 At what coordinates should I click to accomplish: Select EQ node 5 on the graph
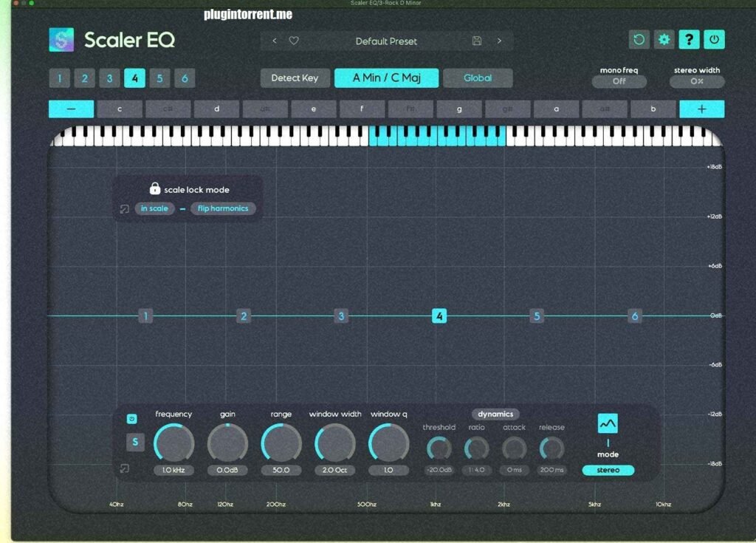click(x=537, y=316)
